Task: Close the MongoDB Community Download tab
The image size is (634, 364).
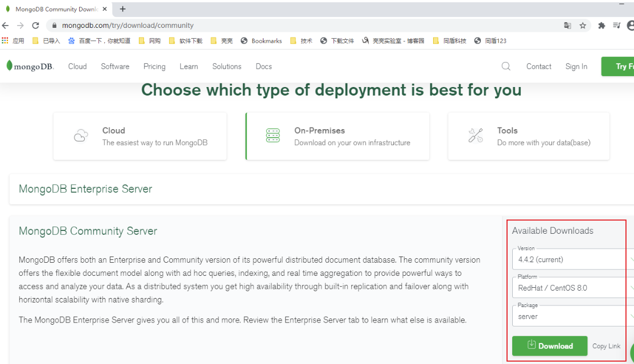Action: (x=105, y=9)
